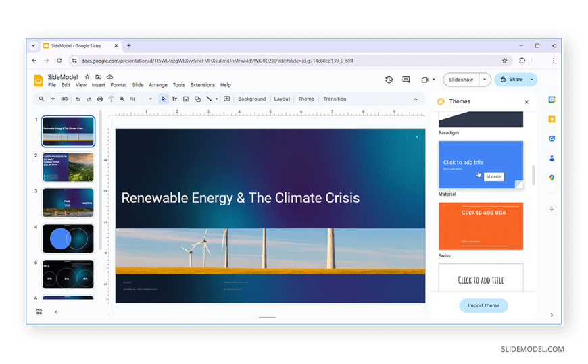Click the camera meeting icon
This screenshot has height=364, width=588.
coord(424,80)
